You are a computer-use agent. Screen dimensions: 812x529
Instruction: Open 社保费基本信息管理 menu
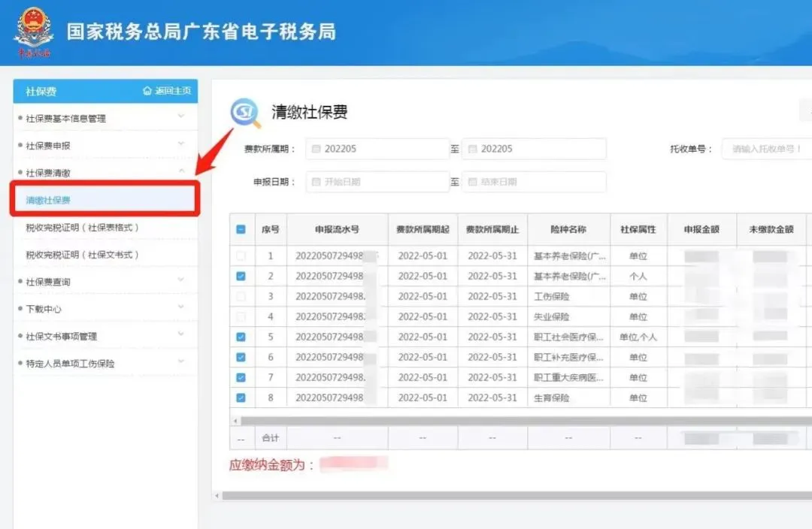(x=105, y=119)
